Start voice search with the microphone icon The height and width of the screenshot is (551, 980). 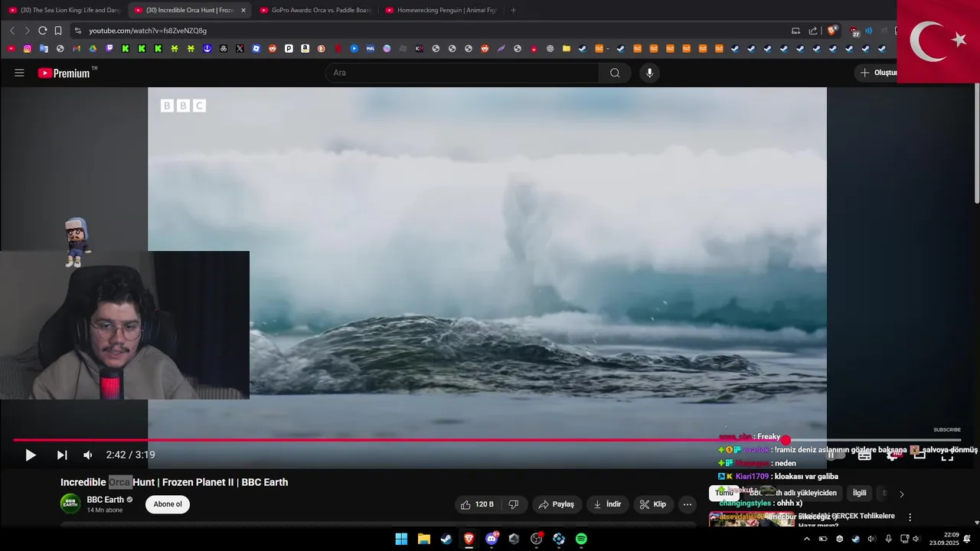pyautogui.click(x=649, y=73)
